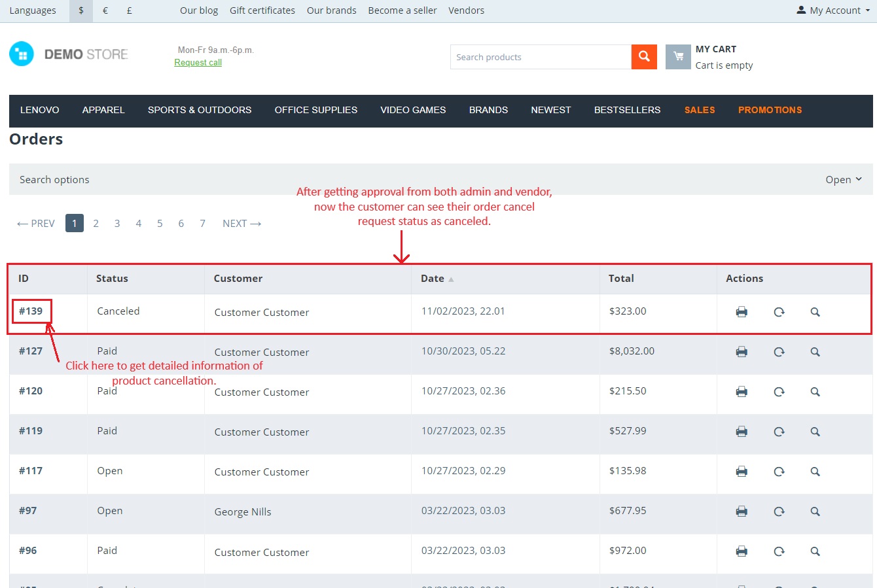Click the Demo Store logo
The width and height of the screenshot is (877, 588).
tap(69, 54)
